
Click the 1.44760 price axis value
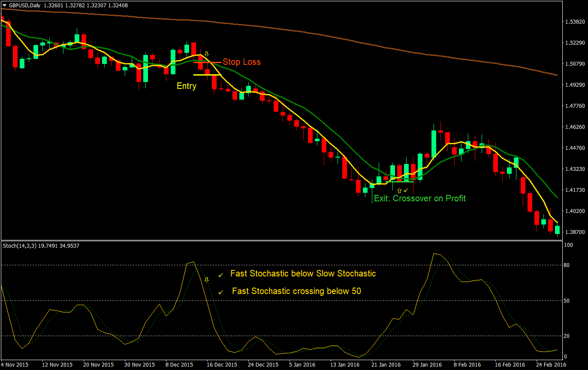574,148
